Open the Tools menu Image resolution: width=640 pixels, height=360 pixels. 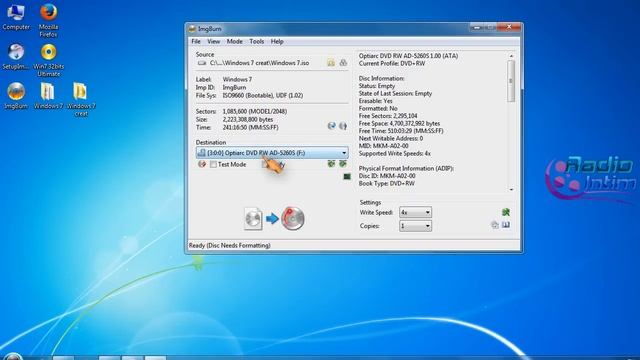click(x=257, y=42)
